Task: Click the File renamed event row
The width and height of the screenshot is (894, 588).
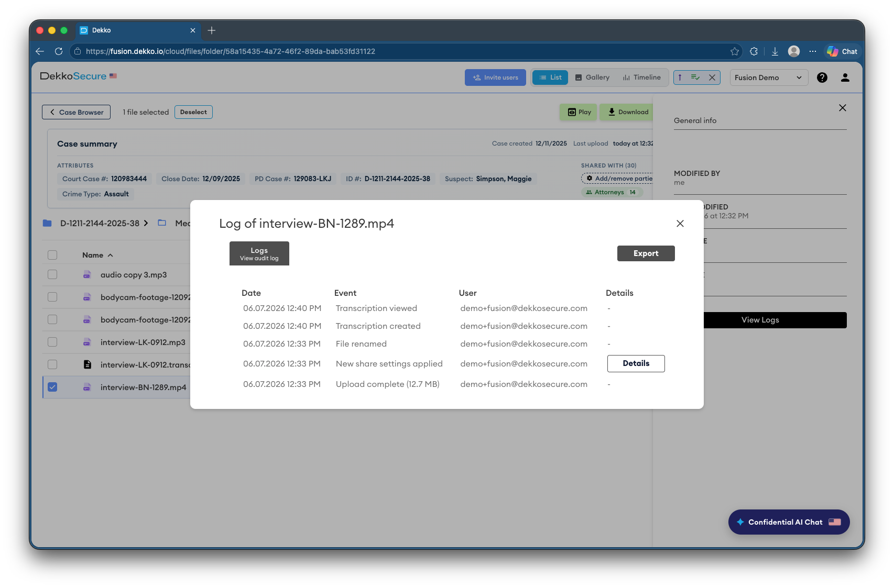Action: click(446, 344)
